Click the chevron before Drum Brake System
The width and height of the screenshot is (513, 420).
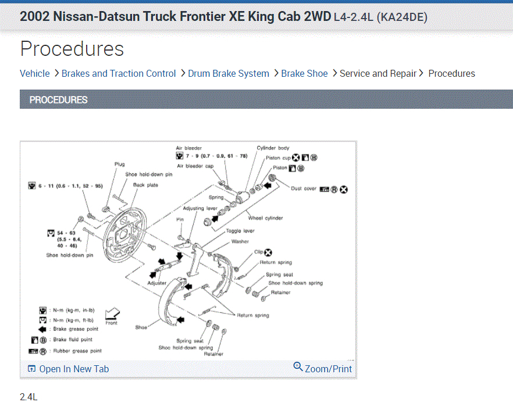[183, 73]
